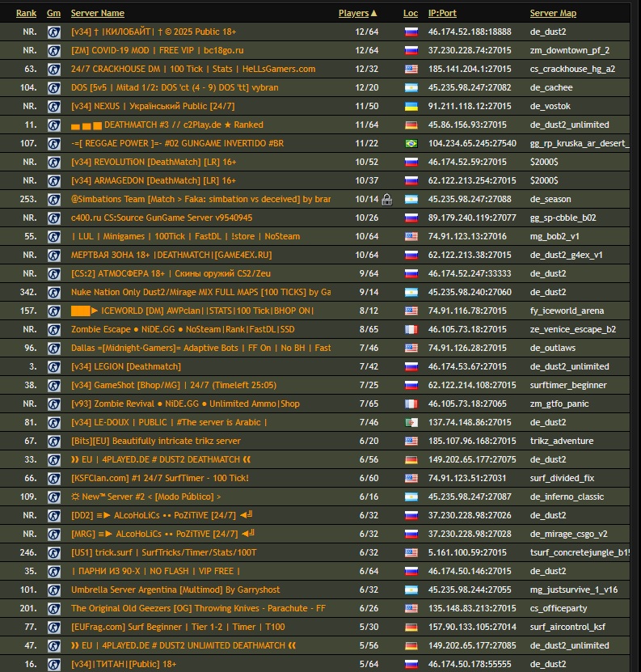Click US flag on 24/7 CRACKHOUSE row
The image size is (641, 672).
tap(411, 69)
